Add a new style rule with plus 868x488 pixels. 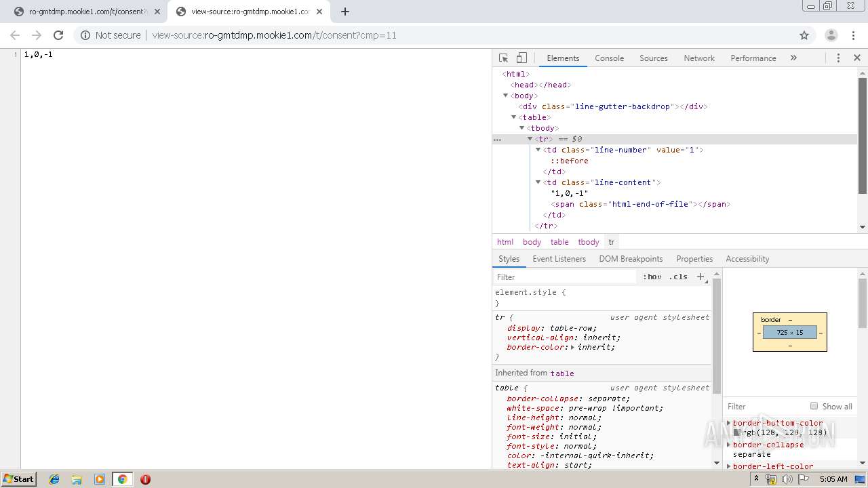tap(701, 277)
